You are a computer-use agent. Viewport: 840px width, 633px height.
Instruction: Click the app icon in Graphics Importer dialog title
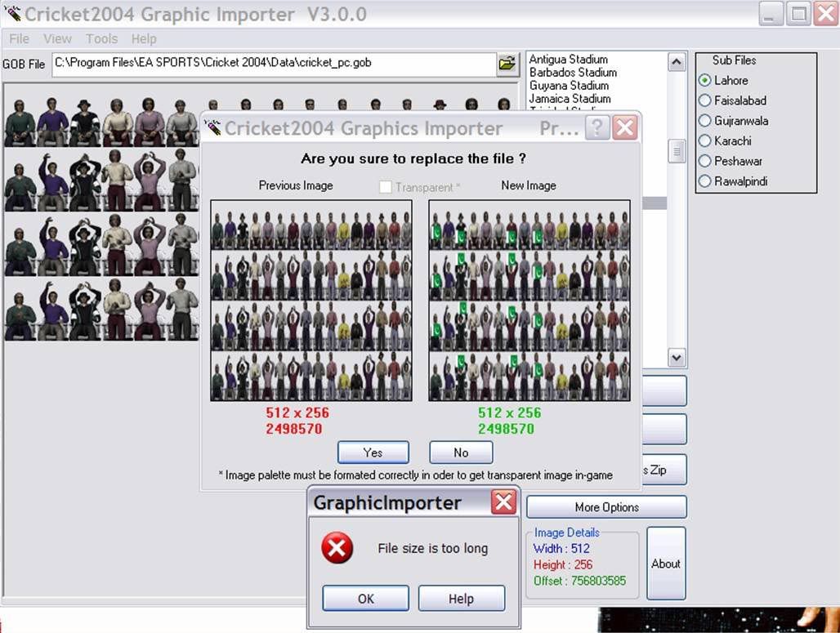coord(212,128)
